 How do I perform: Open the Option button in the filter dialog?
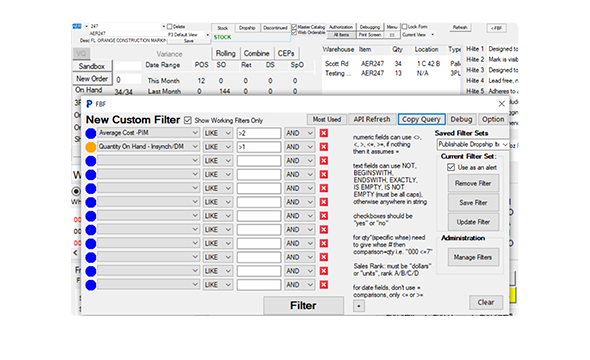(x=493, y=119)
